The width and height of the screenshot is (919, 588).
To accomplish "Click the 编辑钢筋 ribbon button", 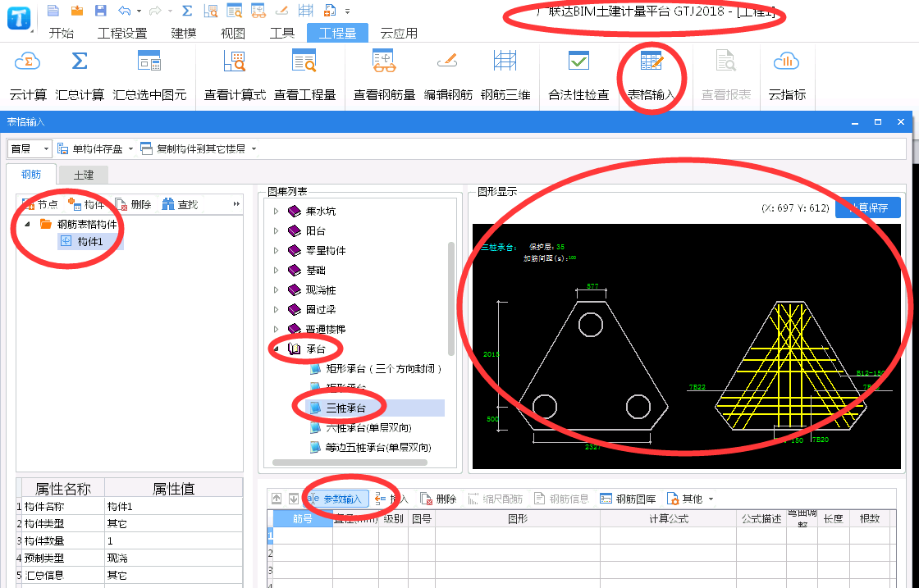I will 448,77.
